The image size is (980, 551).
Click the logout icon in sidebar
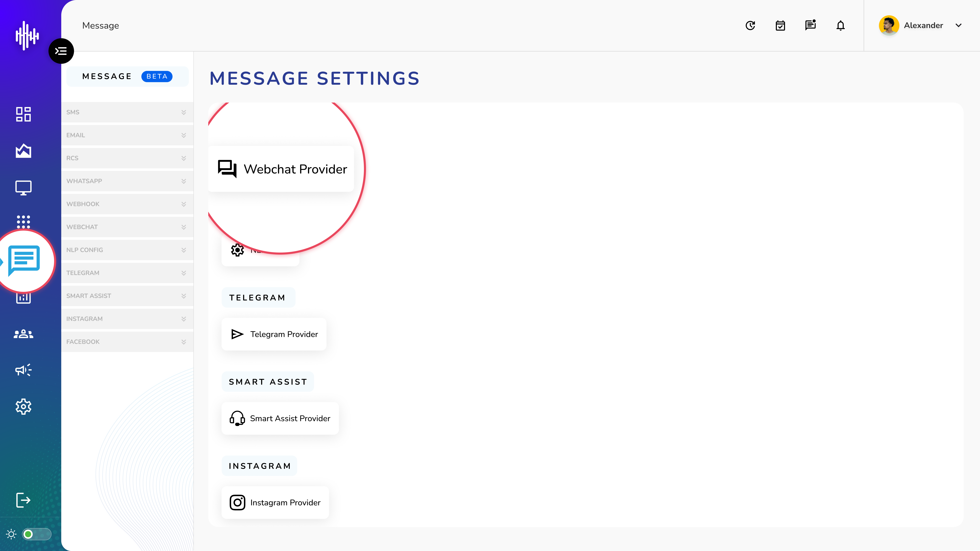click(23, 500)
